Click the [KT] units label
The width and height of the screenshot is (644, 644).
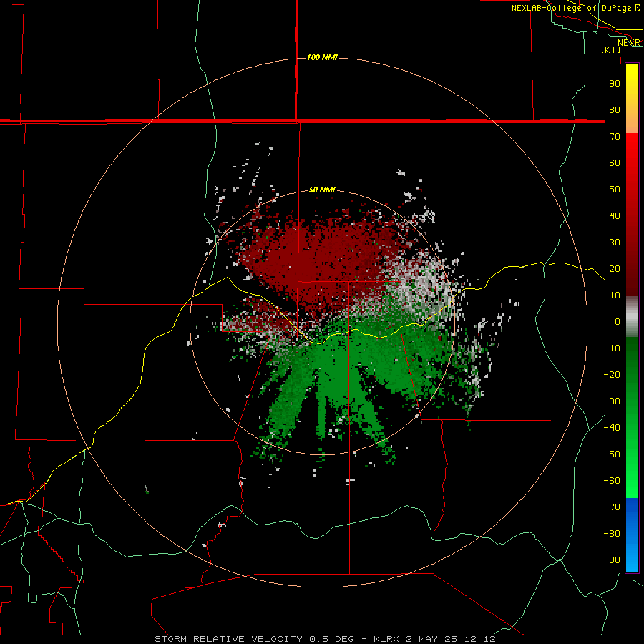pyautogui.click(x=611, y=49)
